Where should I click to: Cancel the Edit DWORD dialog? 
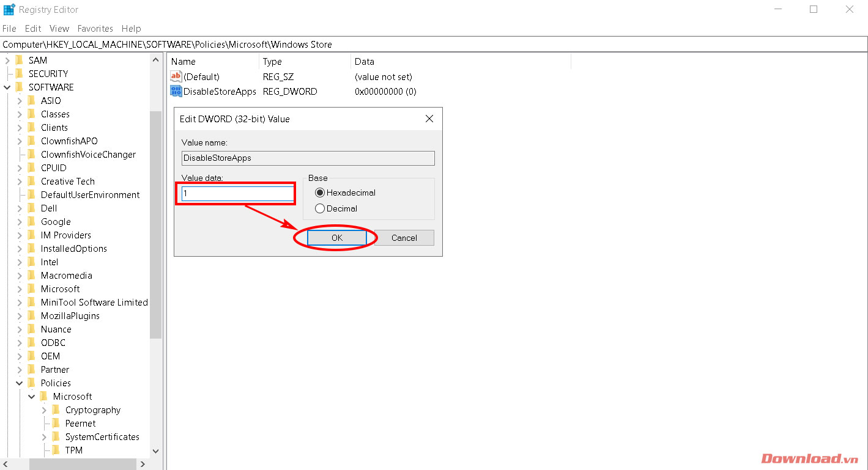(x=404, y=238)
